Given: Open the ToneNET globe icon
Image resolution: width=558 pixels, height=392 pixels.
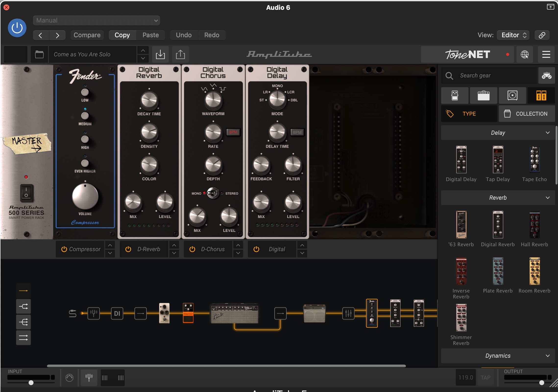Looking at the screenshot, I should coord(525,54).
